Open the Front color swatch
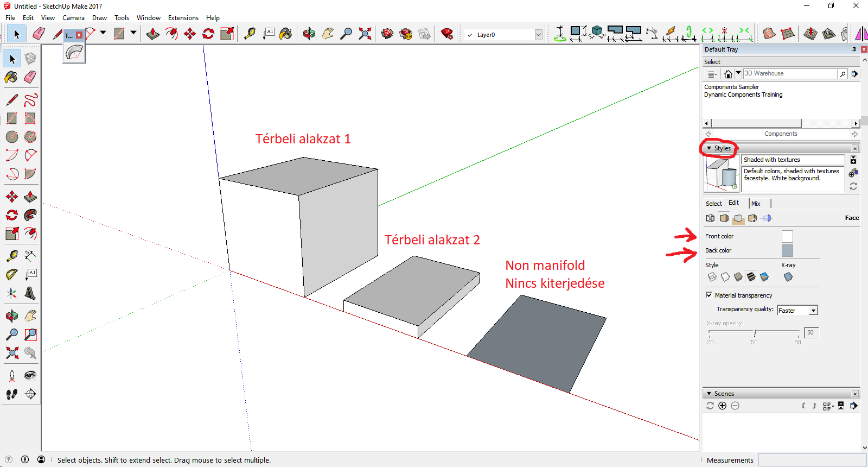Image resolution: width=868 pixels, height=467 pixels. pos(787,236)
